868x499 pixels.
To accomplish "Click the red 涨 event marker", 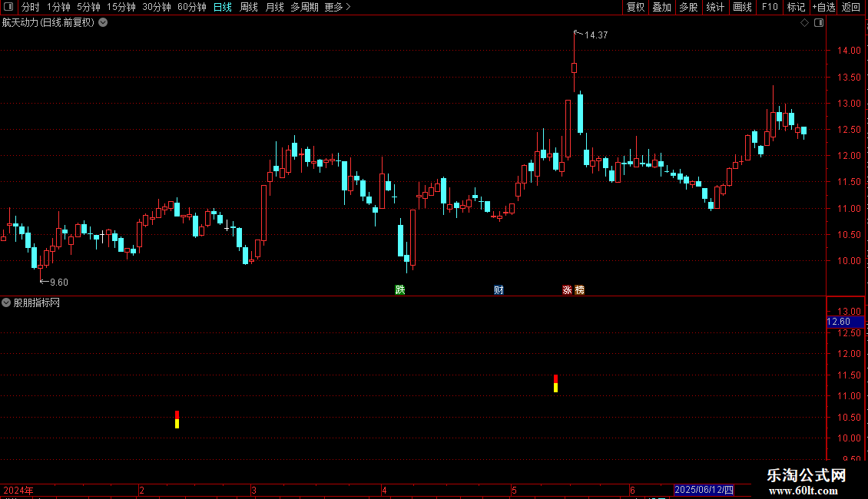I will coord(567,290).
